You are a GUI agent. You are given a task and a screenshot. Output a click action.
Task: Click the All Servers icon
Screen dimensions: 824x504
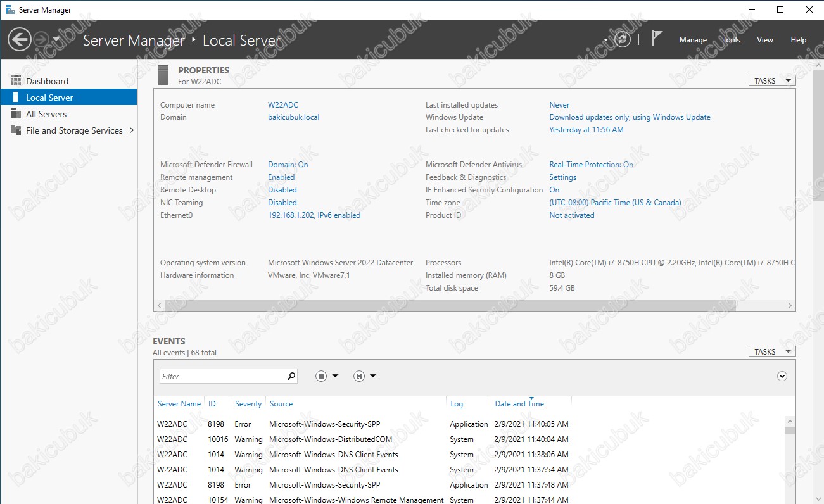coord(16,114)
